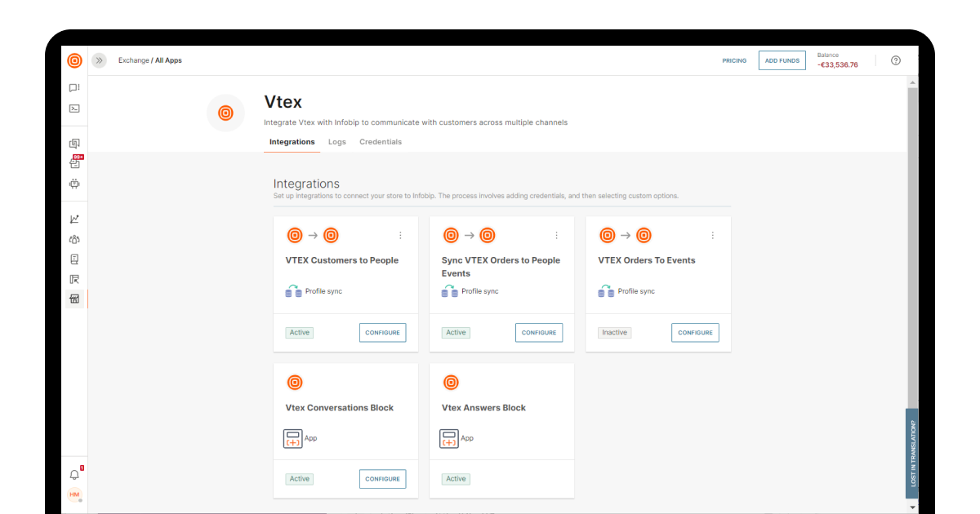Screen dimensions: 980x514
Task: Configure VTEX Orders To Events integration
Action: click(695, 333)
